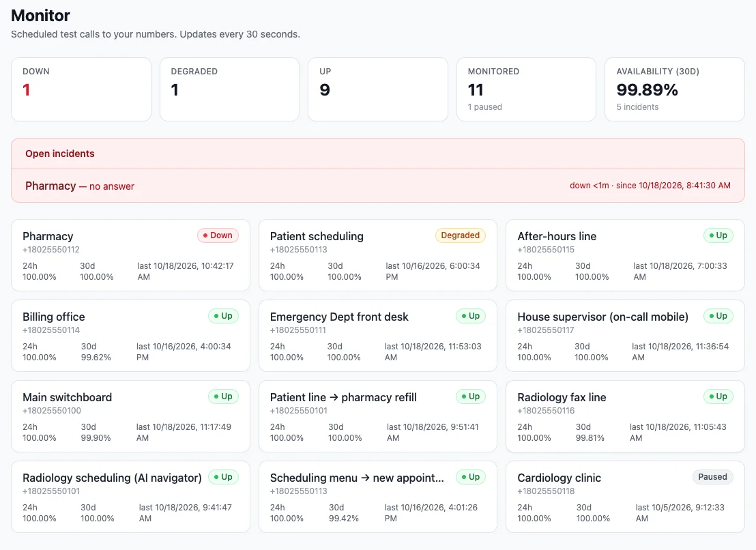Click the Down status badge on Pharmacy
756x550 pixels.
[218, 235]
